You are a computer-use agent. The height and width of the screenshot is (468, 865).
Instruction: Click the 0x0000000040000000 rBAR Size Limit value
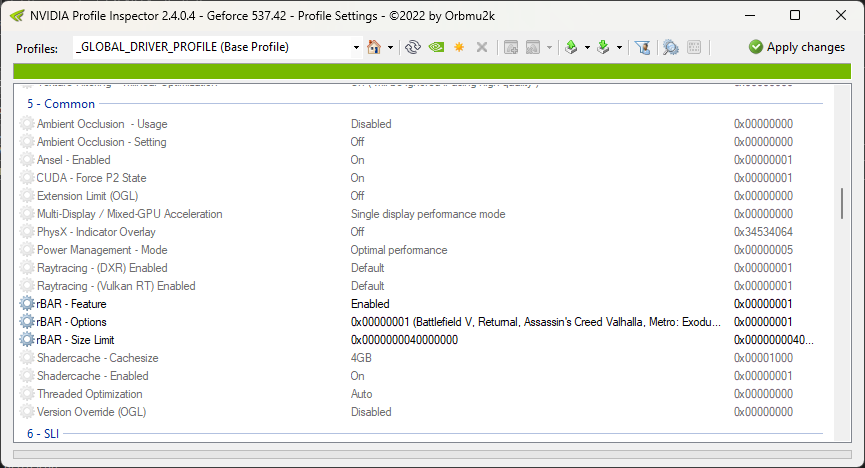point(404,340)
